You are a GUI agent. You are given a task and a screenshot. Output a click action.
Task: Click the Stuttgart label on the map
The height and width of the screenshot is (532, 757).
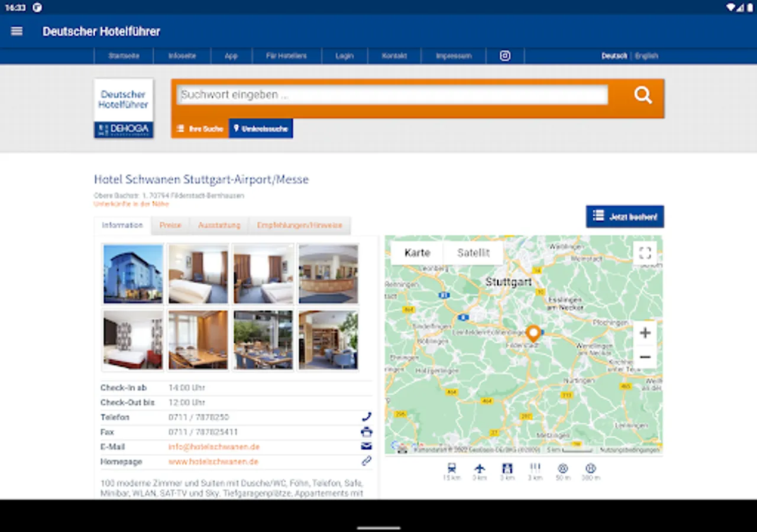coord(509,283)
